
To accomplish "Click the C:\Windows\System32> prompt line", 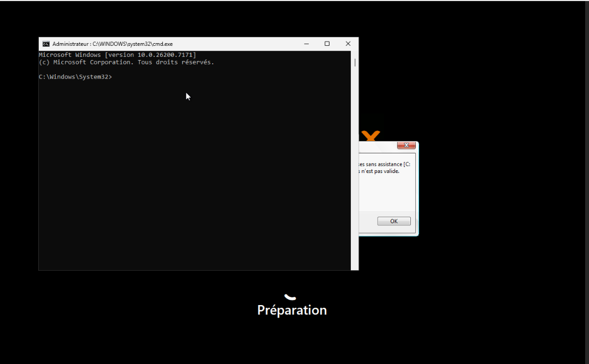I will coord(75,77).
